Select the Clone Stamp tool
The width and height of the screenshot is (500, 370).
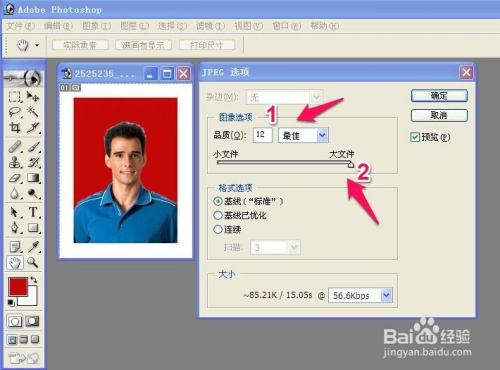pyautogui.click(x=15, y=162)
